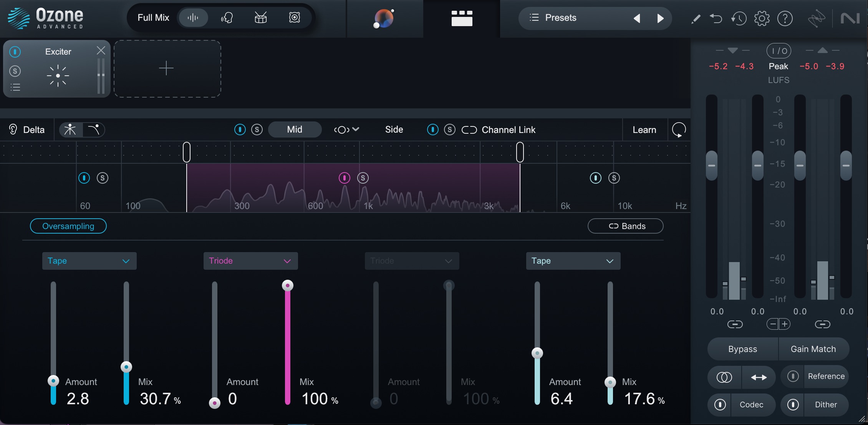Link the output gain faders
Screen dimensions: 868x425
[822, 324]
